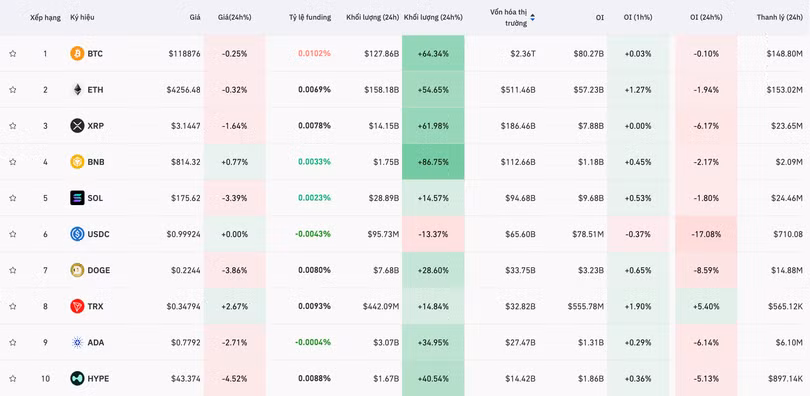Click the Thanh lý (24h) header

point(780,17)
